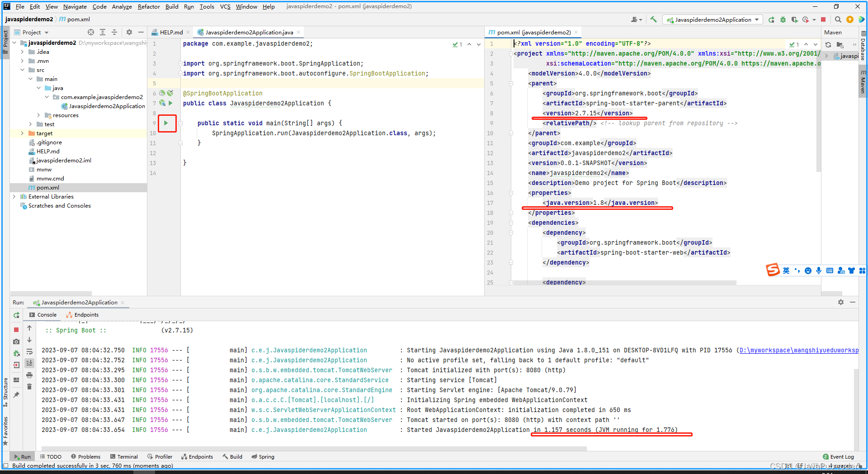The image size is (868, 474).
Task: Run with Coverage from the top toolbar
Action: tap(794, 19)
